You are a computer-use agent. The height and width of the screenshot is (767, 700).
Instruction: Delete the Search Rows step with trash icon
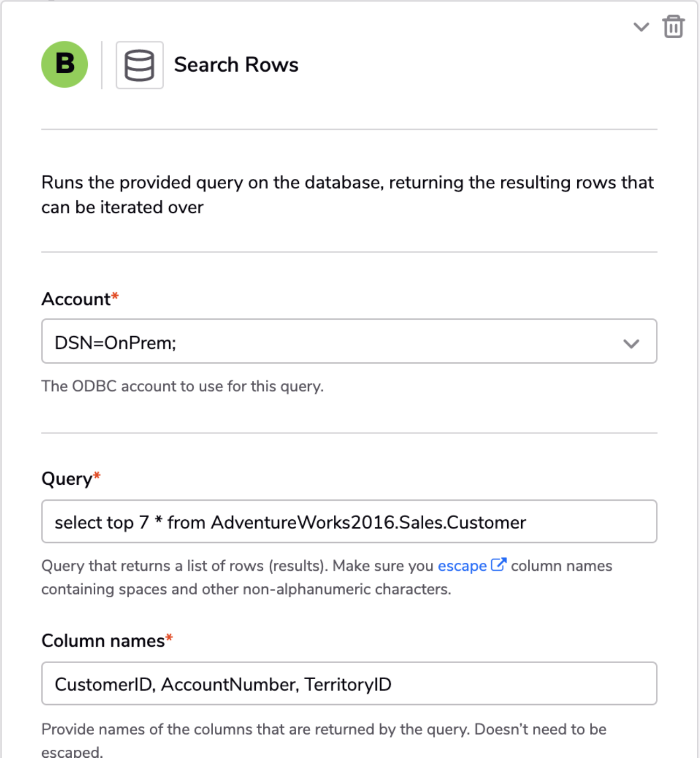673,26
